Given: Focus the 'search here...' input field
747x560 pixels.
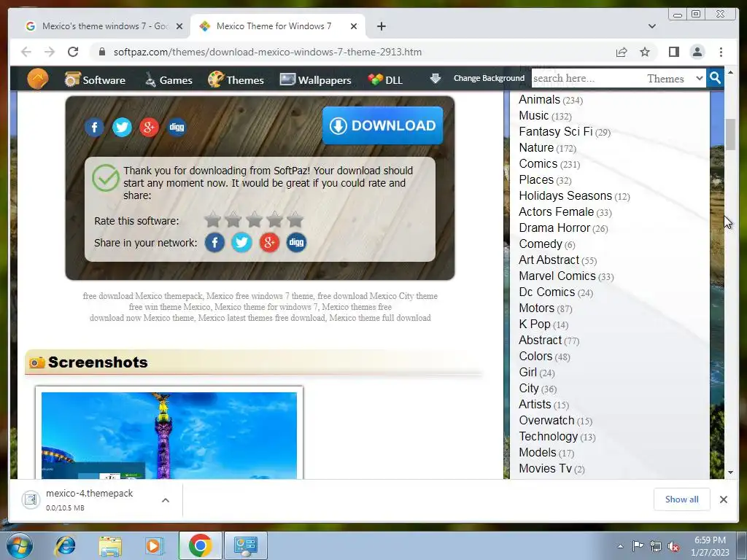Looking at the screenshot, I should click(x=586, y=78).
